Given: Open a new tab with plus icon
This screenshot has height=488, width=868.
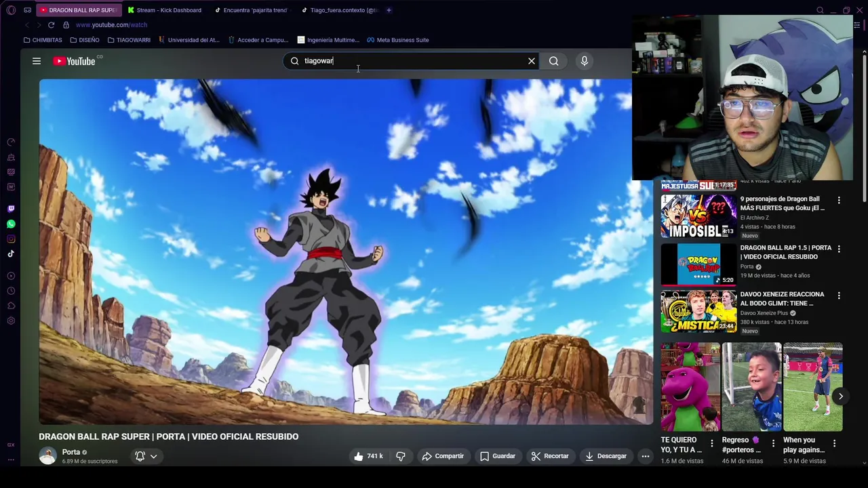Looking at the screenshot, I should click(389, 10).
